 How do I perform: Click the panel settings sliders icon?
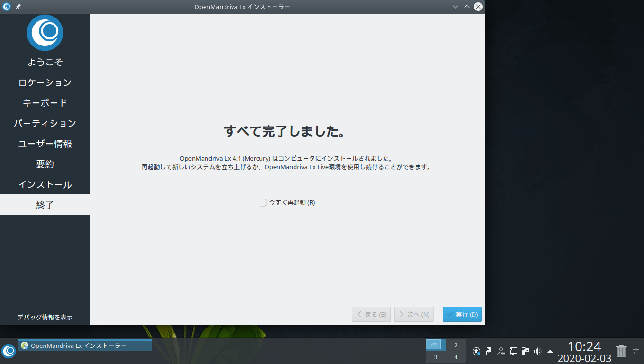(x=636, y=351)
